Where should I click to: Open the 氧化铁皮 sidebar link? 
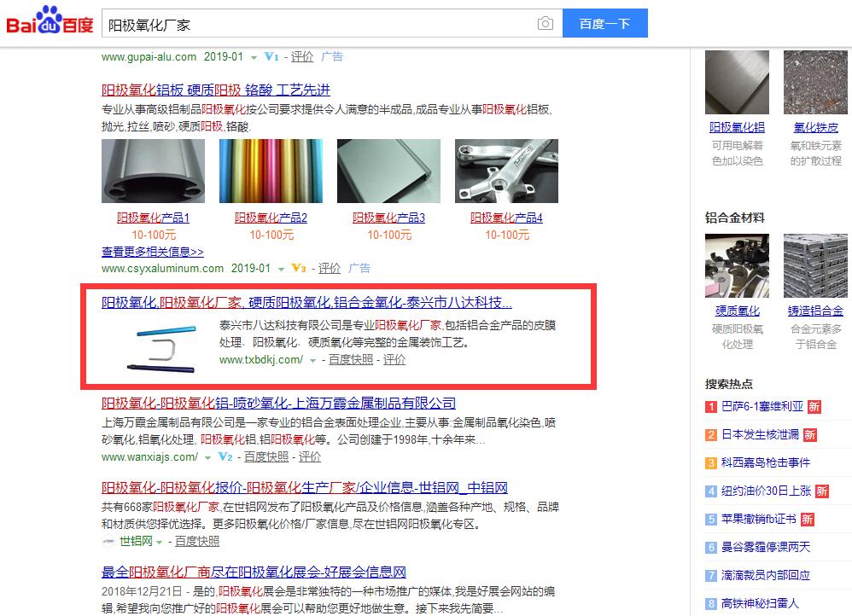[815, 128]
